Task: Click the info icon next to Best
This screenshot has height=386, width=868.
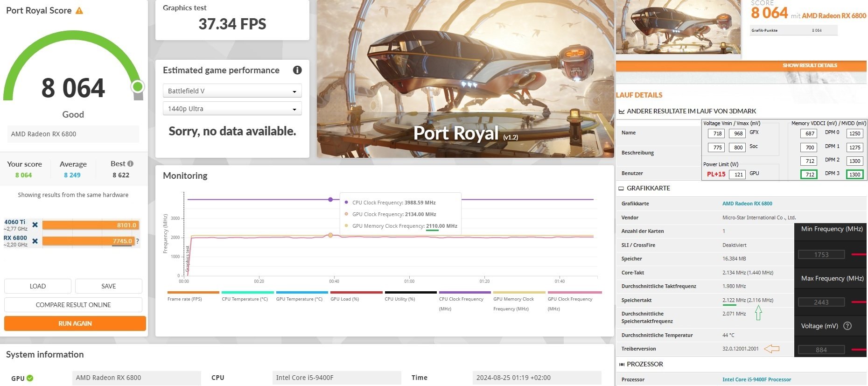Action: click(131, 164)
